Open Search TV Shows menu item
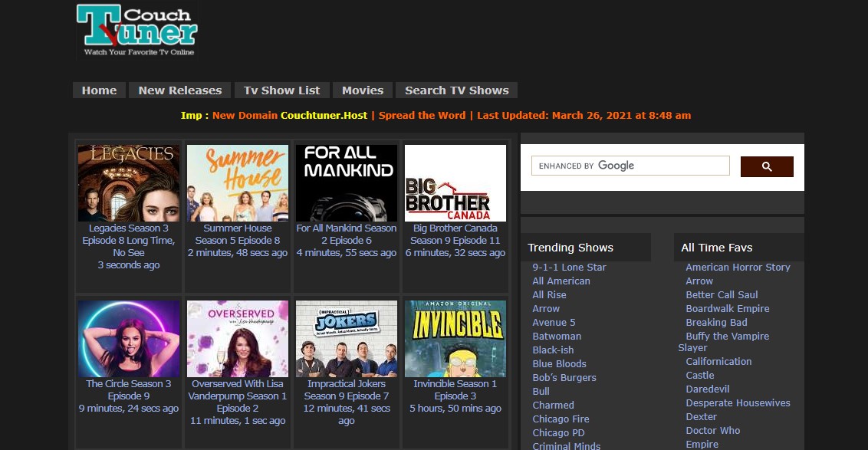This screenshot has width=868, height=450. pos(457,90)
